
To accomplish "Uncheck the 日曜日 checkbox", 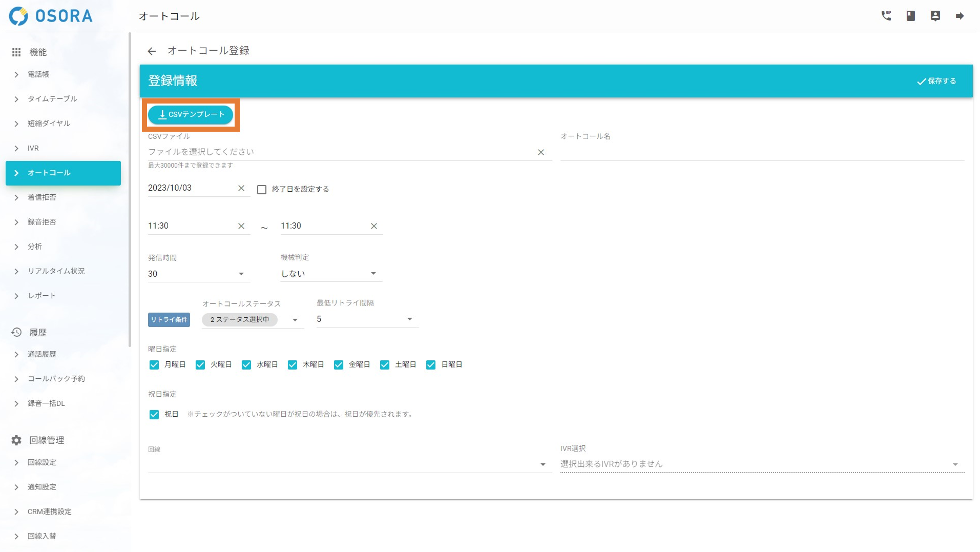I will [431, 365].
